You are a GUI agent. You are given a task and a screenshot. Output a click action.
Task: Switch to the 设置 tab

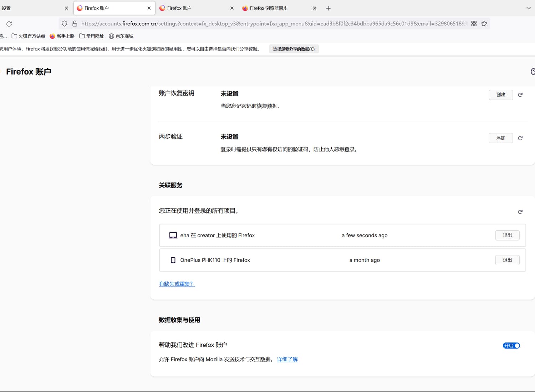[x=32, y=8]
